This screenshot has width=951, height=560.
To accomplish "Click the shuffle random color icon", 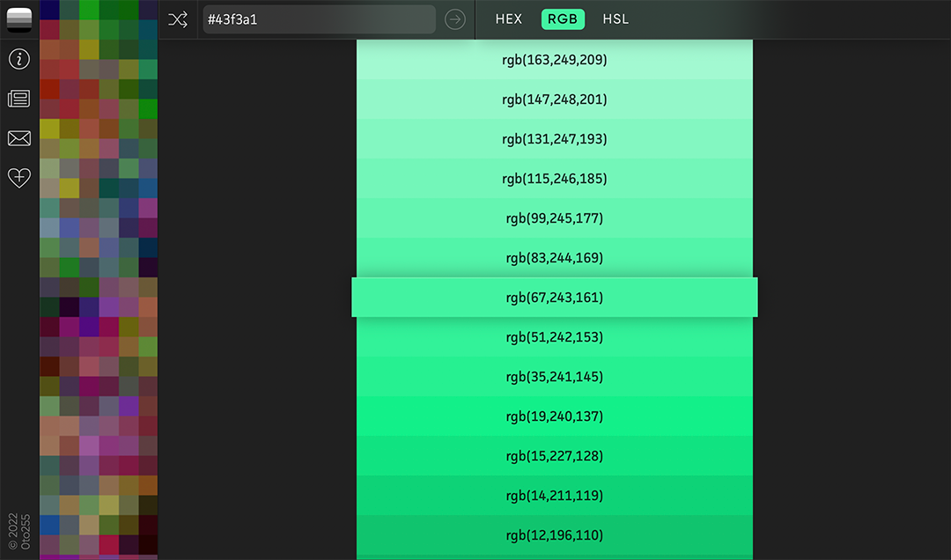I will point(178,18).
